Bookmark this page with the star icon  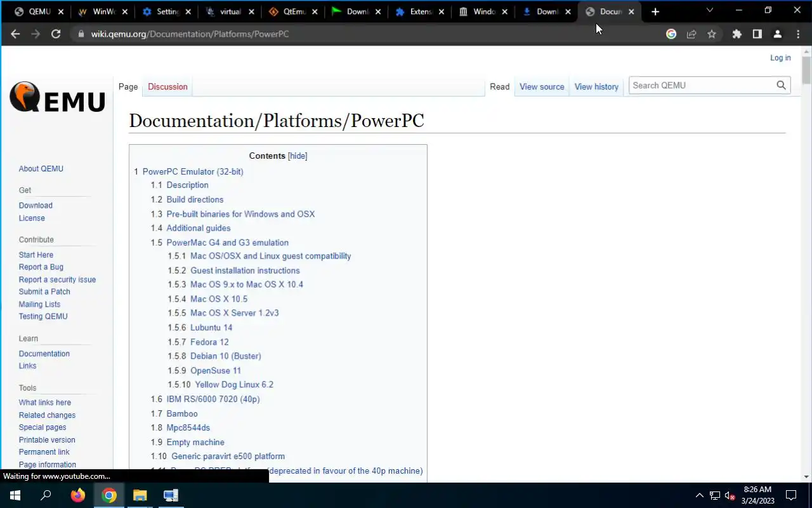tap(712, 34)
